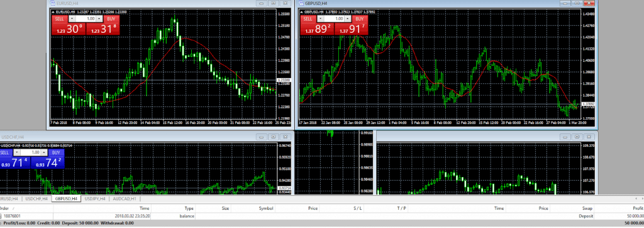Select the balance order row 18876801
Screen dimensions: 644x228
[x=322, y=215]
